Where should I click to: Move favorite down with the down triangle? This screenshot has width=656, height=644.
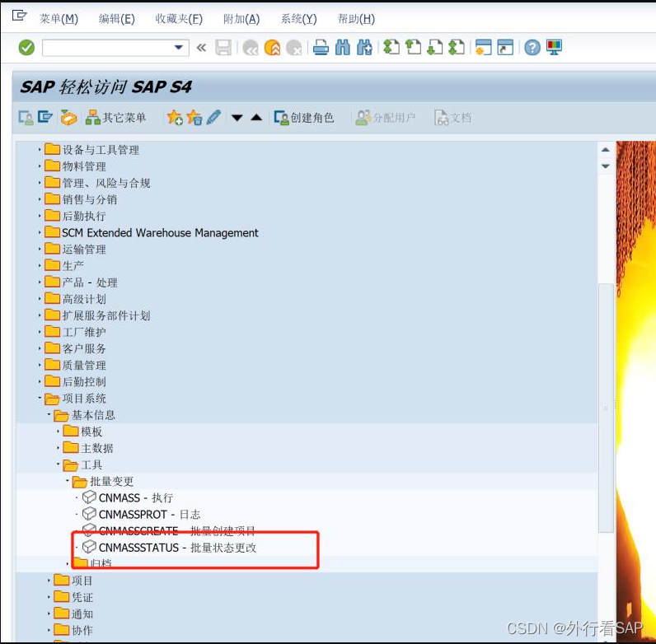pyautogui.click(x=237, y=118)
